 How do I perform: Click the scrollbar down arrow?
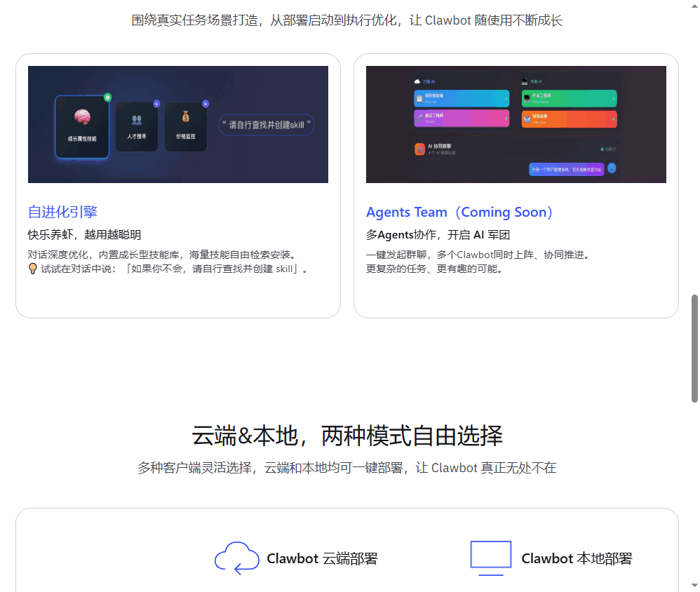694,585
